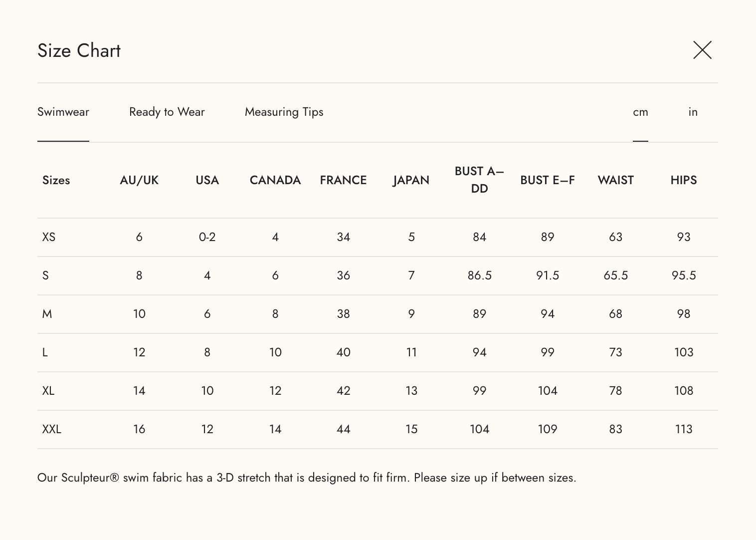Viewport: 756px width, 540px height.
Task: Click the CANADA column header
Action: coord(275,180)
